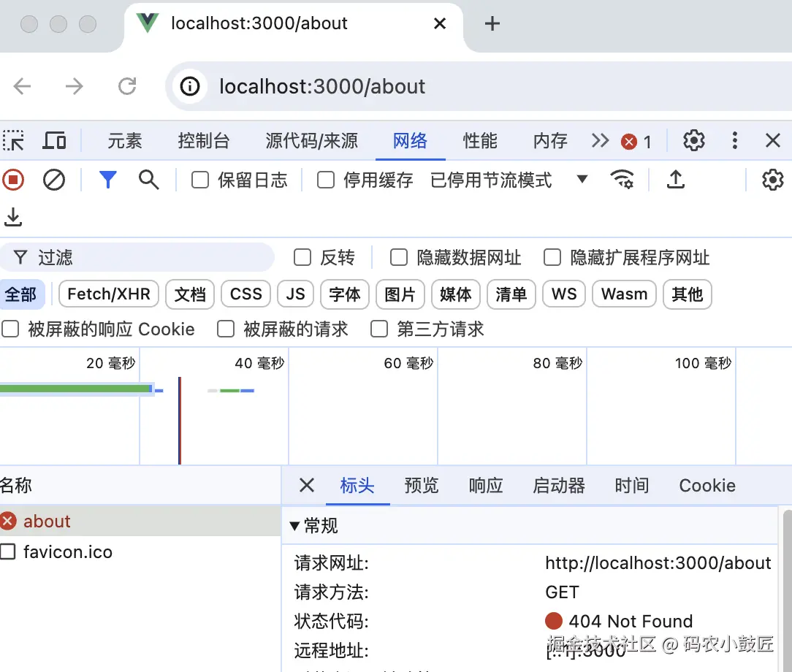Filter requests by 图片
This screenshot has height=672, width=792.
[400, 294]
